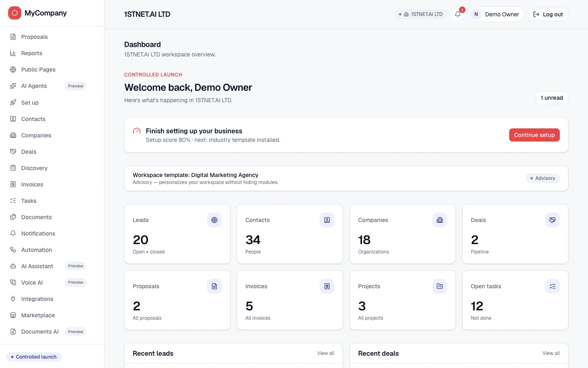Click the Leads card target icon
Image resolution: width=588 pixels, height=368 pixels.
coord(214,220)
